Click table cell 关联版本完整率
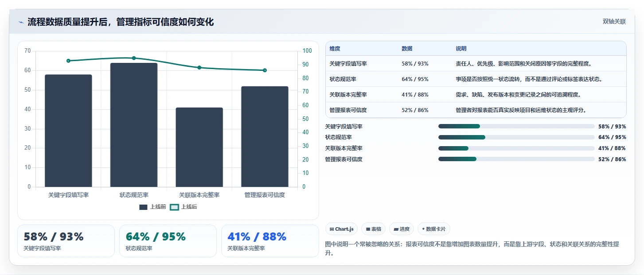 348,95
